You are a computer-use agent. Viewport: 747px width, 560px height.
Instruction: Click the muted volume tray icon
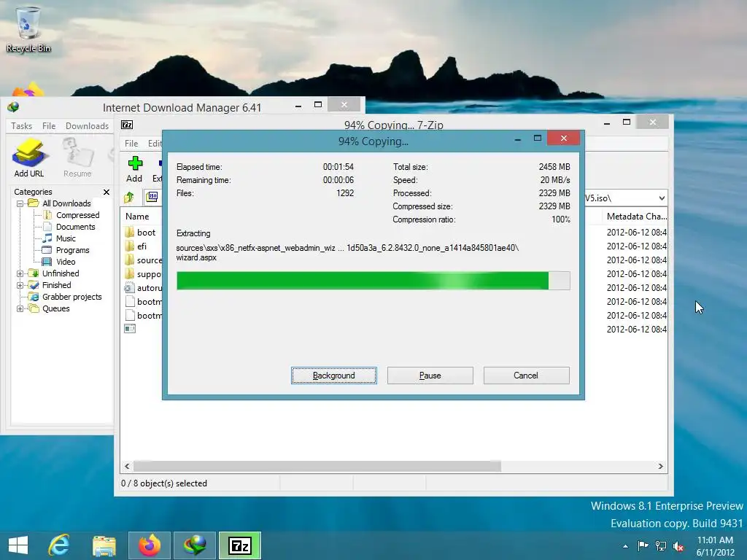click(x=678, y=546)
